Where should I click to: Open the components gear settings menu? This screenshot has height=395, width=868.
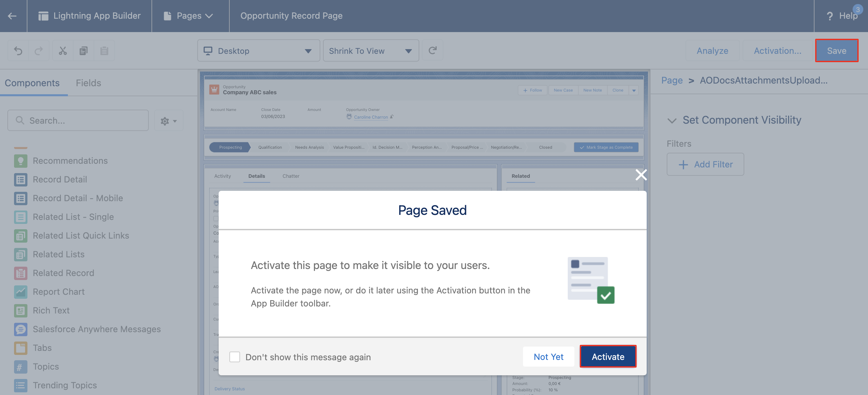[x=169, y=121]
